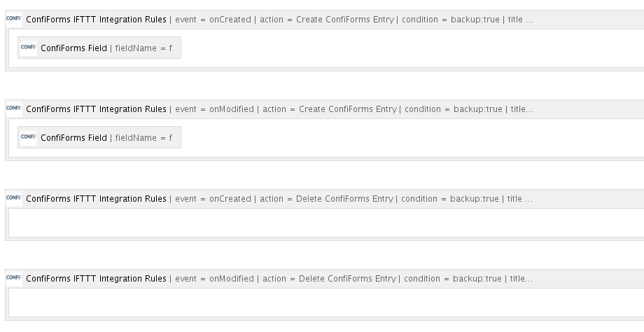Place cursor in empty body of onCreated Delete rule

[326, 223]
